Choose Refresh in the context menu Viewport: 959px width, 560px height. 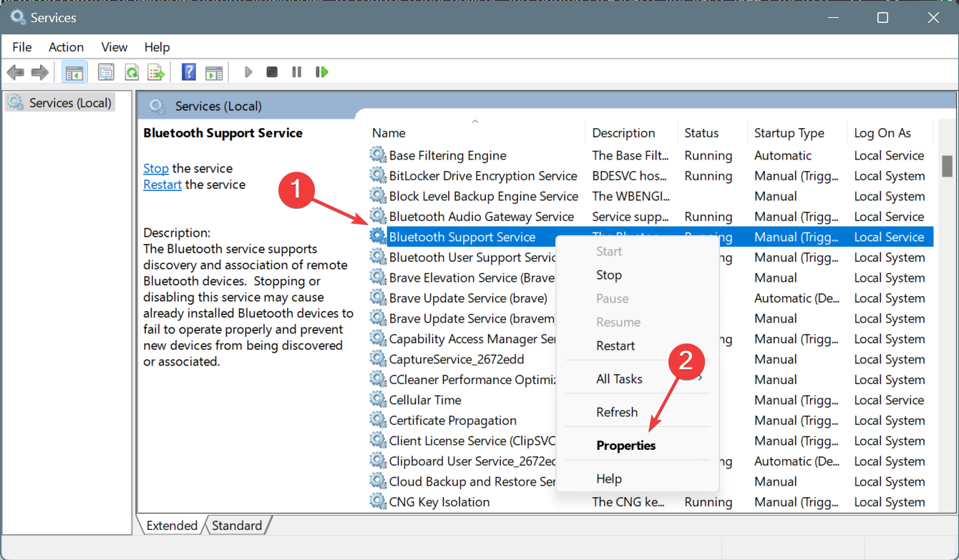(617, 412)
